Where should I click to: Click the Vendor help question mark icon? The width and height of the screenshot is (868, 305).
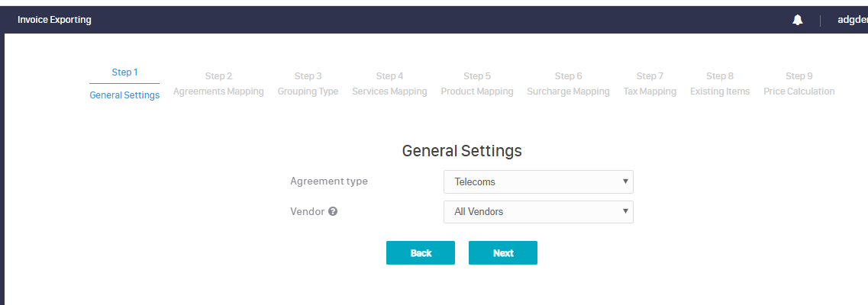coord(333,212)
